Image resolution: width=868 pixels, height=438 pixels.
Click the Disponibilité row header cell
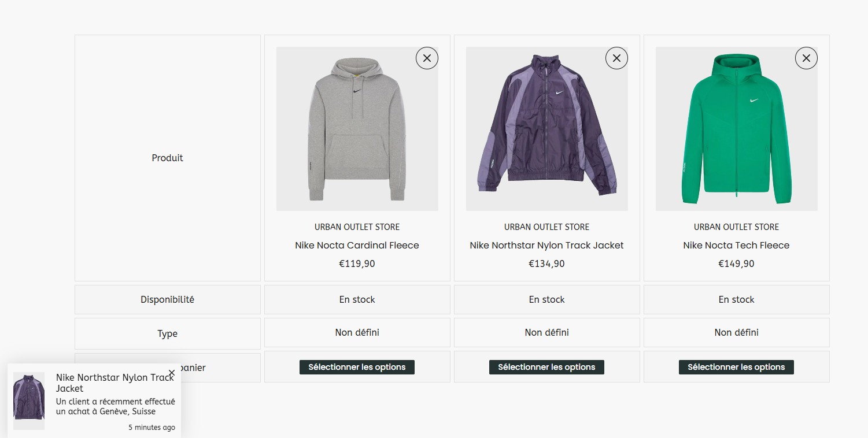click(168, 299)
